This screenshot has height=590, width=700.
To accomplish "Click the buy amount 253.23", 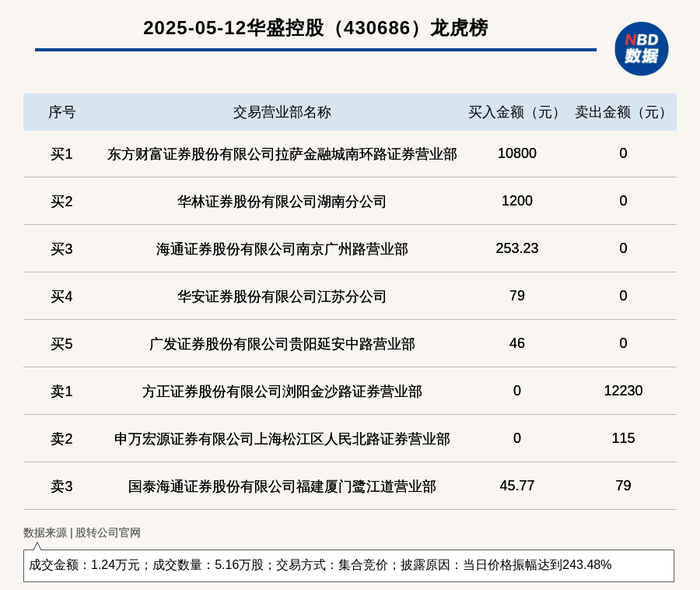I will point(517,248).
